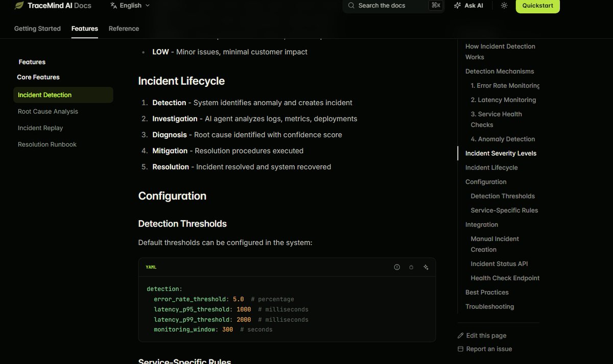Go to Health Check Endpoint
Image resolution: width=613 pixels, height=364 pixels.
click(x=505, y=278)
